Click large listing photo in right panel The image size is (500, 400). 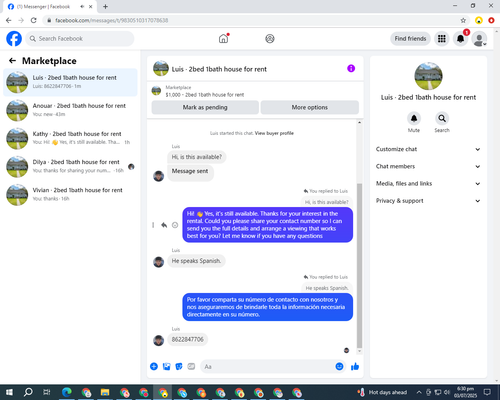428,76
